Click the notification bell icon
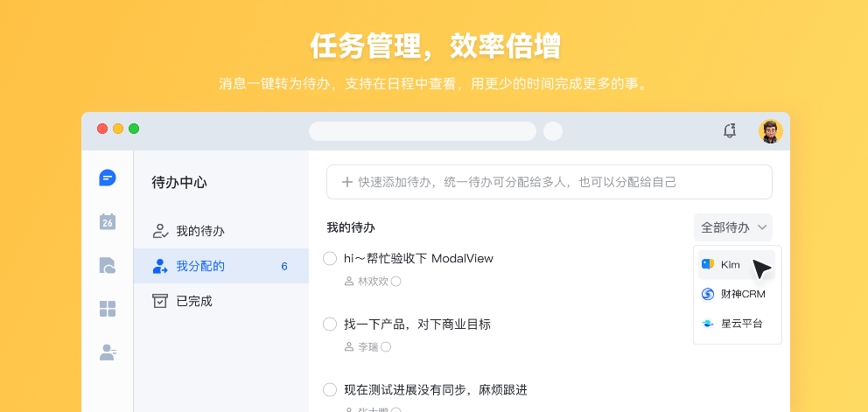 tap(730, 131)
